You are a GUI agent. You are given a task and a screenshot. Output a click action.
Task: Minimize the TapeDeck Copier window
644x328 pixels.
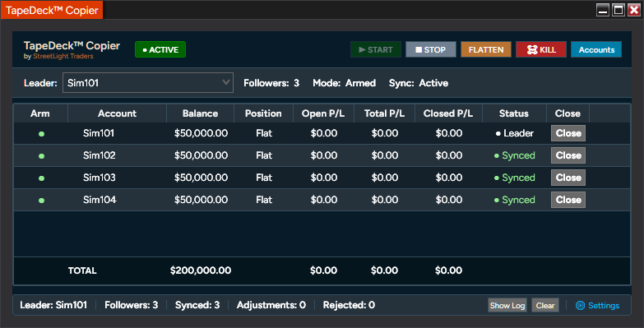[603, 10]
